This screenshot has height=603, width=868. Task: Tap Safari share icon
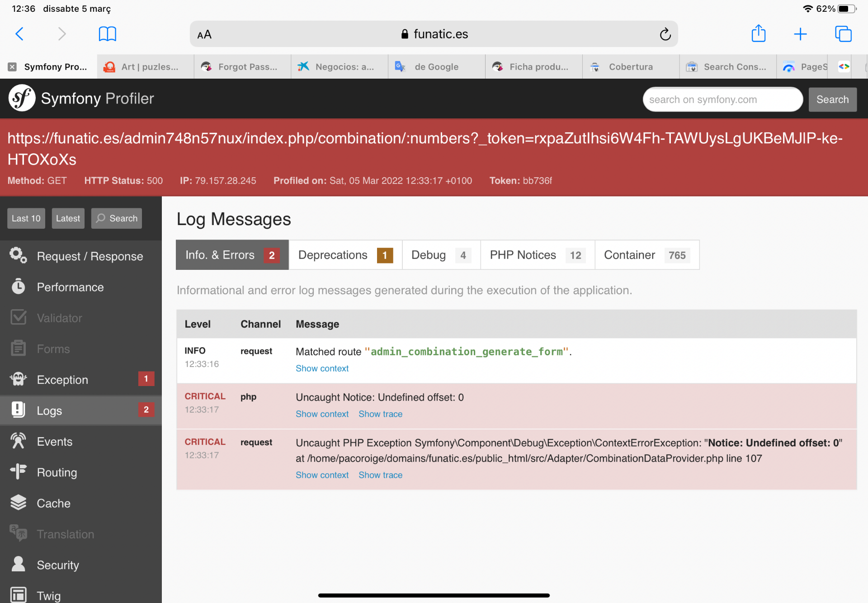(758, 34)
